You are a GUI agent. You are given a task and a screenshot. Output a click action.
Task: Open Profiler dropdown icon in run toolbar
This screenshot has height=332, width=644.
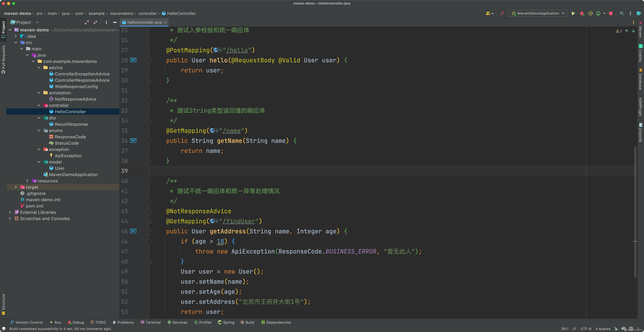click(x=604, y=13)
